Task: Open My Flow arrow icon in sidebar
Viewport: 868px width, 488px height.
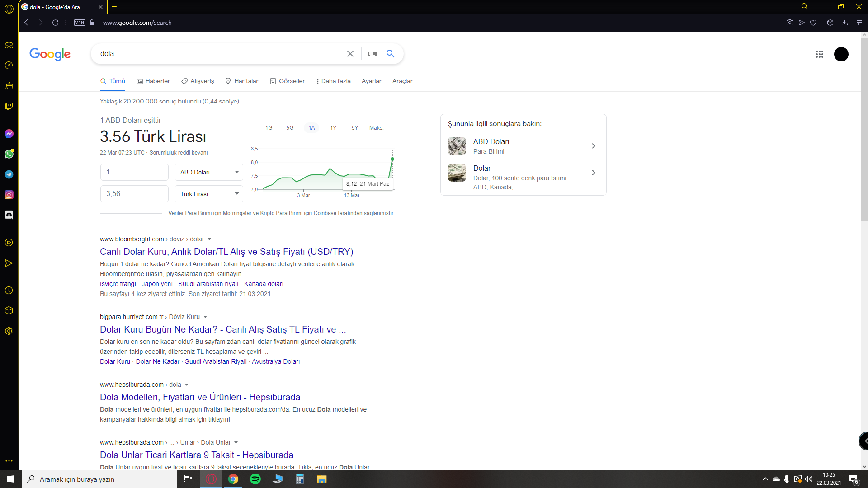Action: pyautogui.click(x=9, y=263)
